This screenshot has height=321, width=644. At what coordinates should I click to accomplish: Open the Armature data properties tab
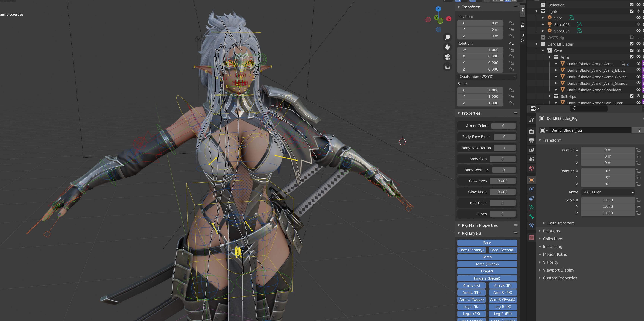pyautogui.click(x=531, y=207)
